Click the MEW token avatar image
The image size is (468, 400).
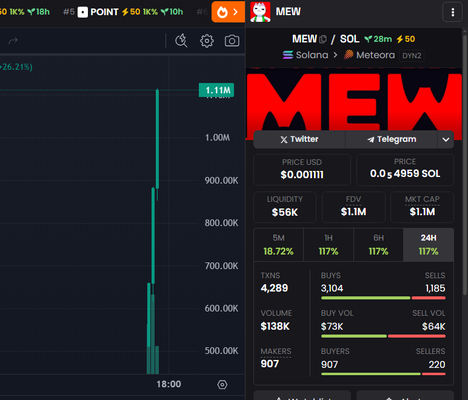(x=260, y=12)
